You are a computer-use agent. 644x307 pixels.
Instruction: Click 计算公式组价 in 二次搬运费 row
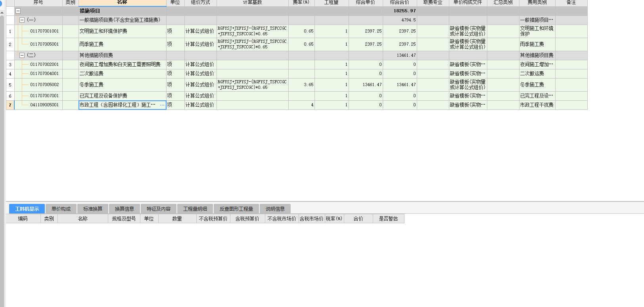pos(201,74)
